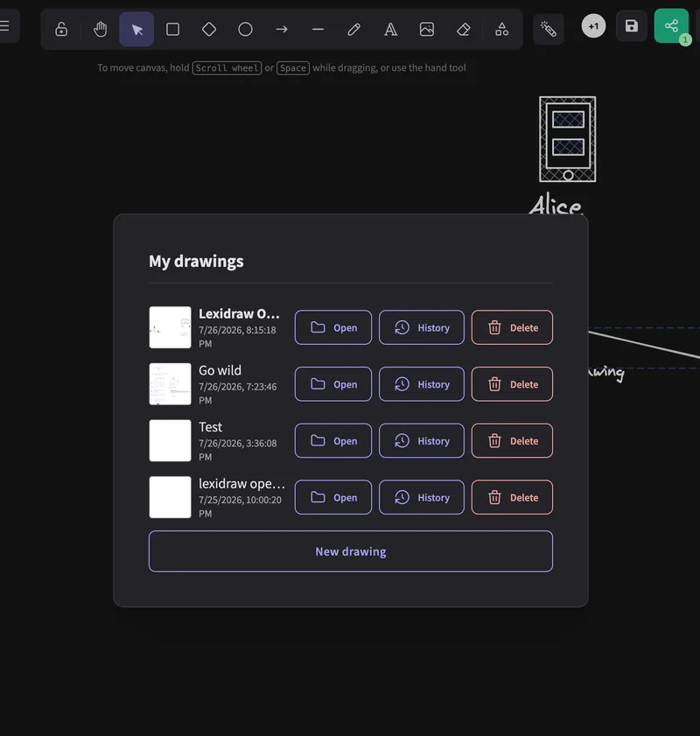Delete the Test drawing
Image resolution: width=700 pixels, height=736 pixels.
pos(512,441)
